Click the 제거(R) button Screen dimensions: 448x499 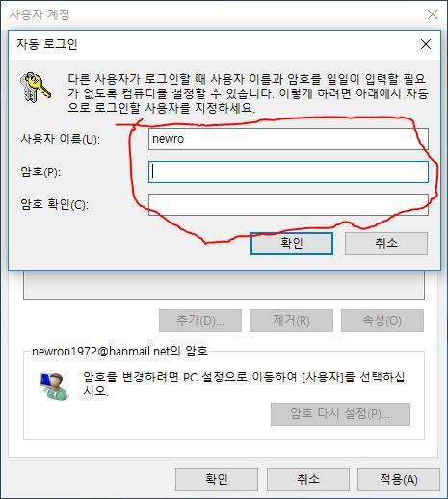pos(292,321)
